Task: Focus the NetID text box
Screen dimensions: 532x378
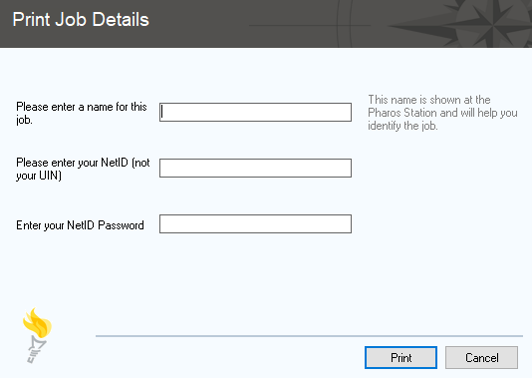Action: point(255,168)
